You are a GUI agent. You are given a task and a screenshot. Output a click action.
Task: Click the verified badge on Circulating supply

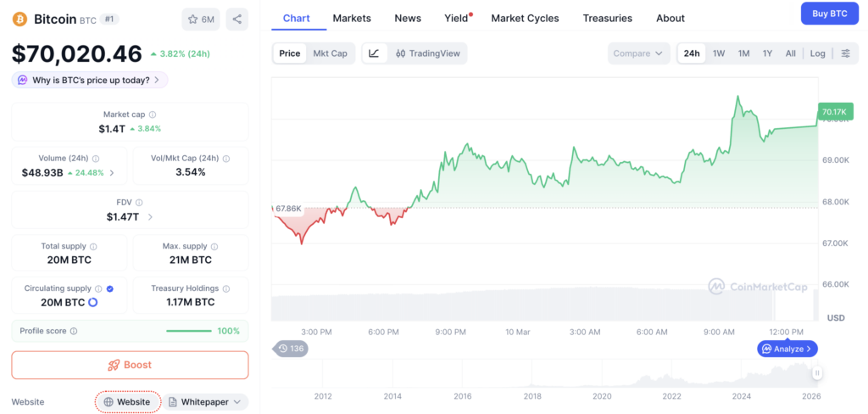[109, 288]
